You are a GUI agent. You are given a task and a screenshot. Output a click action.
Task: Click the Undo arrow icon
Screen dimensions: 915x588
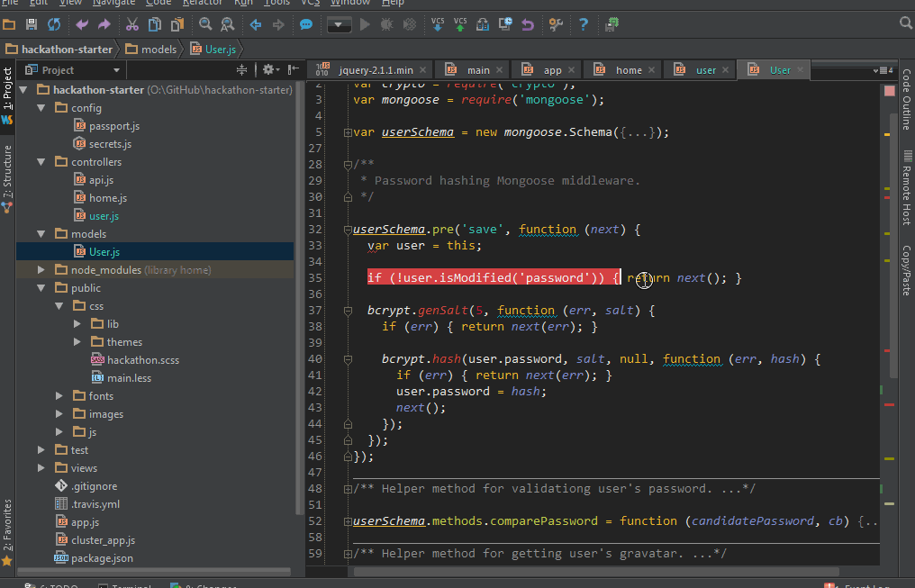point(82,24)
